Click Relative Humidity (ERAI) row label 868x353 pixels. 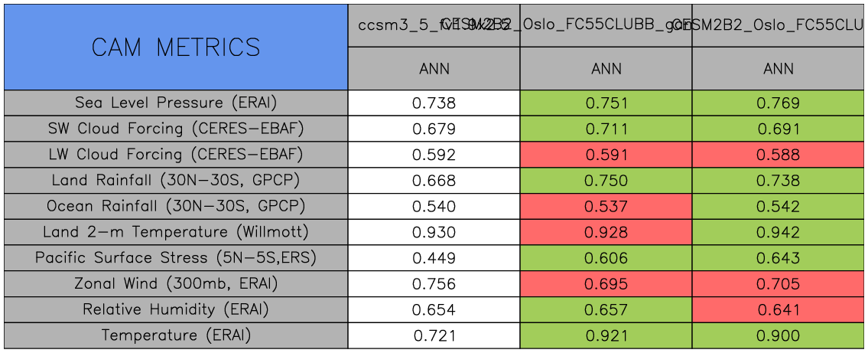(176, 310)
